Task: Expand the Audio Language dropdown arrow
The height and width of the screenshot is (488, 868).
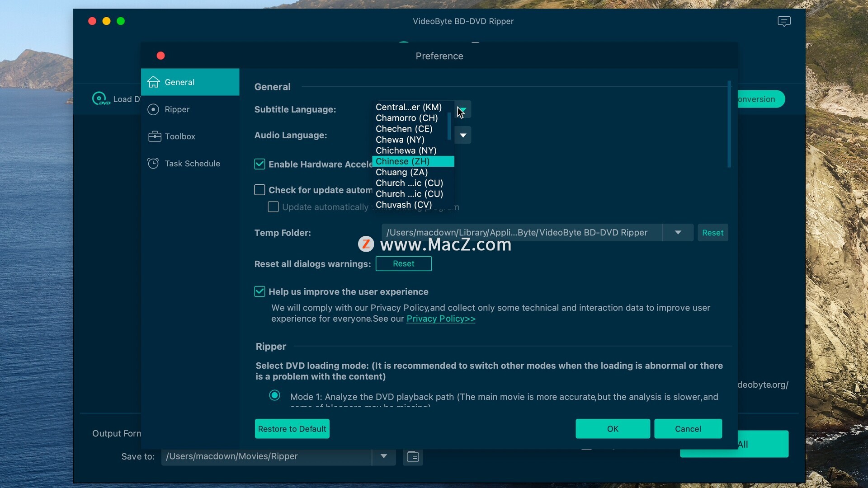Action: tap(463, 135)
